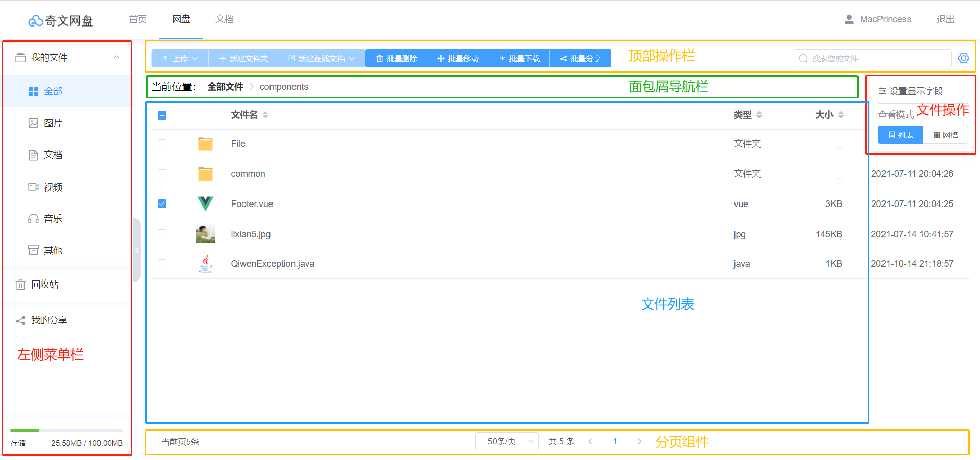Check the common folder row checkbox
Image resolution: width=980 pixels, height=460 pixels.
tap(162, 174)
